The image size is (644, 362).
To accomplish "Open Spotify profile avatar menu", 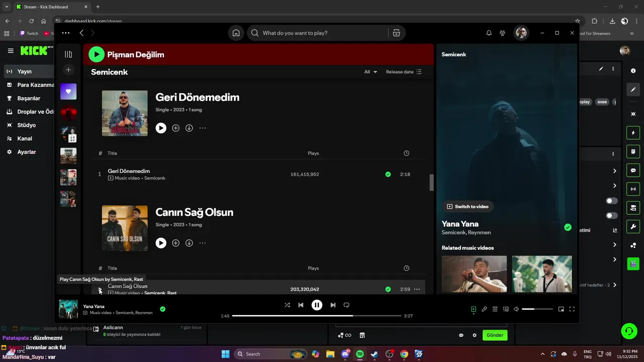I will coord(521,33).
